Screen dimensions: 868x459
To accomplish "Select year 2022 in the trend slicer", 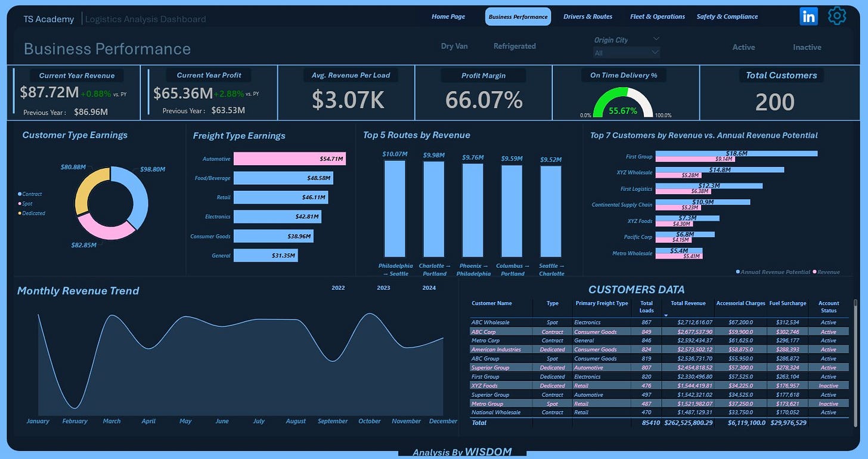I will [338, 288].
